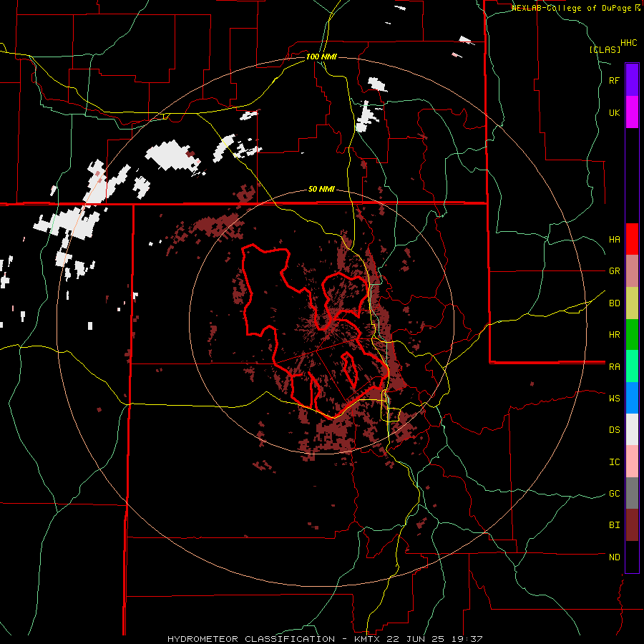Choose the gray GC legend swatch
This screenshot has height=644, width=644.
coord(632,493)
